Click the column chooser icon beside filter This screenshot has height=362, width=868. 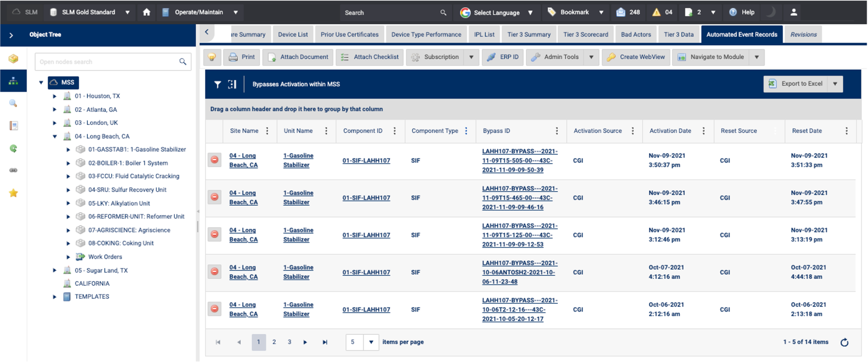coord(232,84)
